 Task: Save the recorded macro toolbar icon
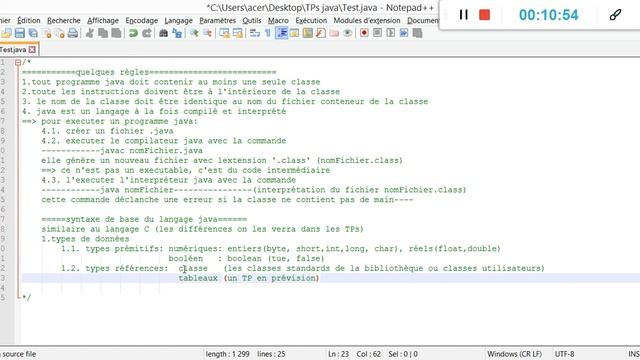(417, 33)
